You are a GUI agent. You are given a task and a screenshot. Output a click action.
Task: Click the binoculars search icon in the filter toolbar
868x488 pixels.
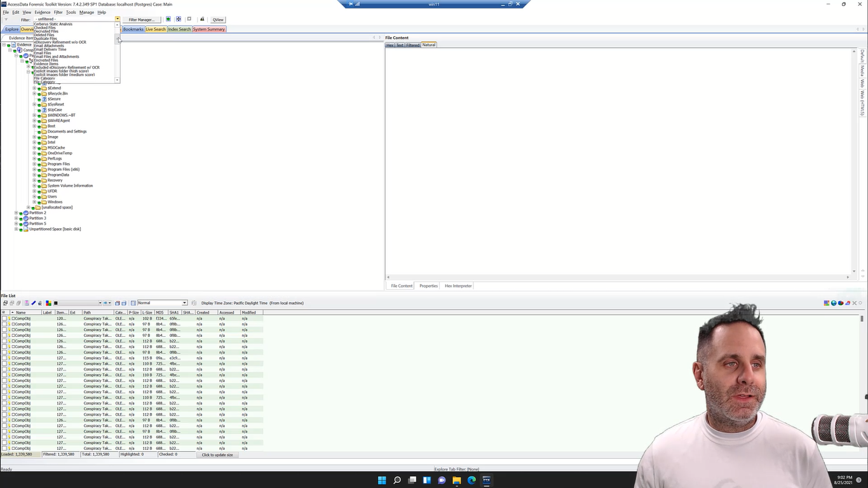(x=202, y=20)
